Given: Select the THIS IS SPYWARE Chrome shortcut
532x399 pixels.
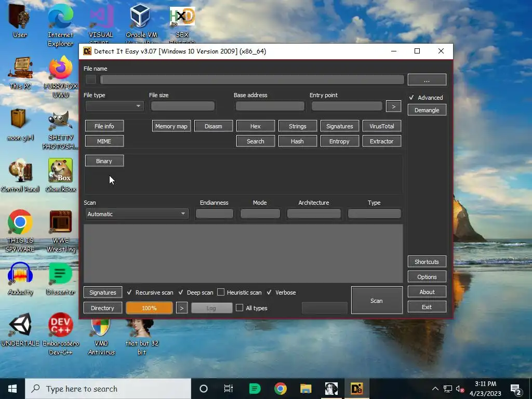Looking at the screenshot, I should pyautogui.click(x=20, y=231).
